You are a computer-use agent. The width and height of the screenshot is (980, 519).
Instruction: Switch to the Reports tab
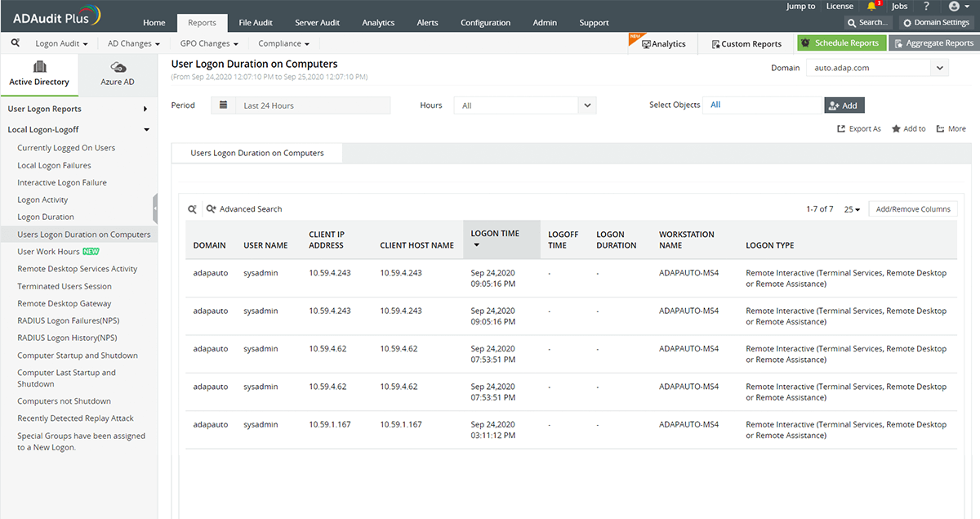pos(202,23)
